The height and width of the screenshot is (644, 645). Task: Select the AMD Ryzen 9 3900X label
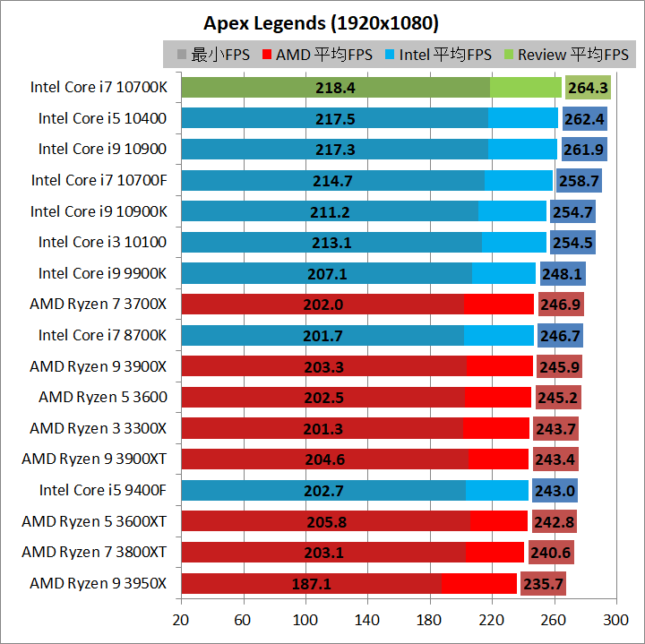tap(98, 366)
